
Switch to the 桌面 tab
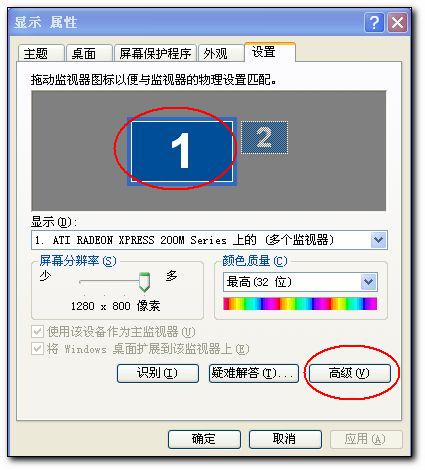[88, 53]
